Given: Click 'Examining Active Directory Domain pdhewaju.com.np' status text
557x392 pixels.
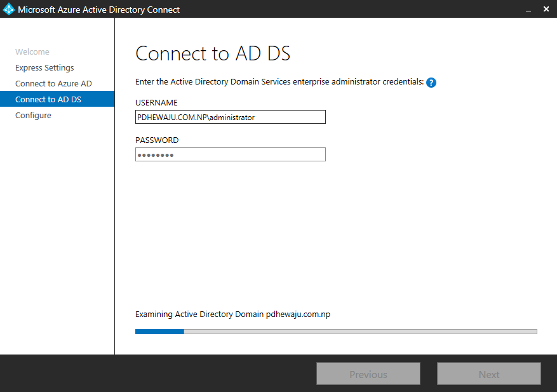Looking at the screenshot, I should 232,314.
